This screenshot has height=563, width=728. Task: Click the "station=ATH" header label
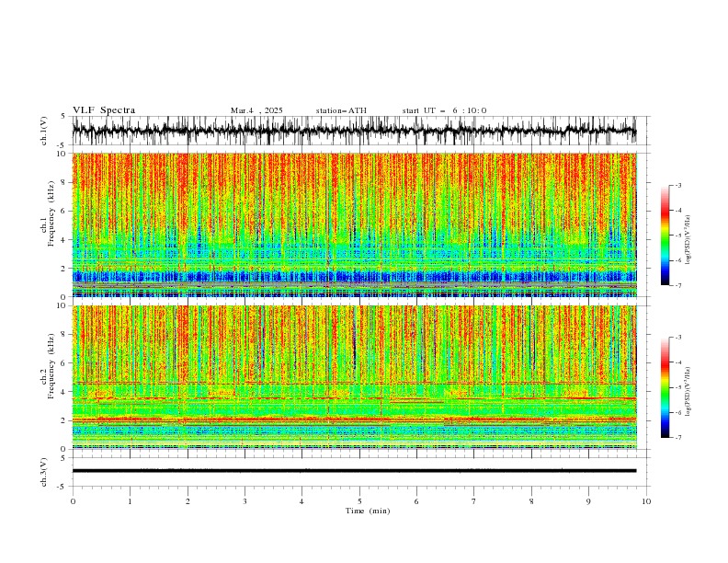341,110
